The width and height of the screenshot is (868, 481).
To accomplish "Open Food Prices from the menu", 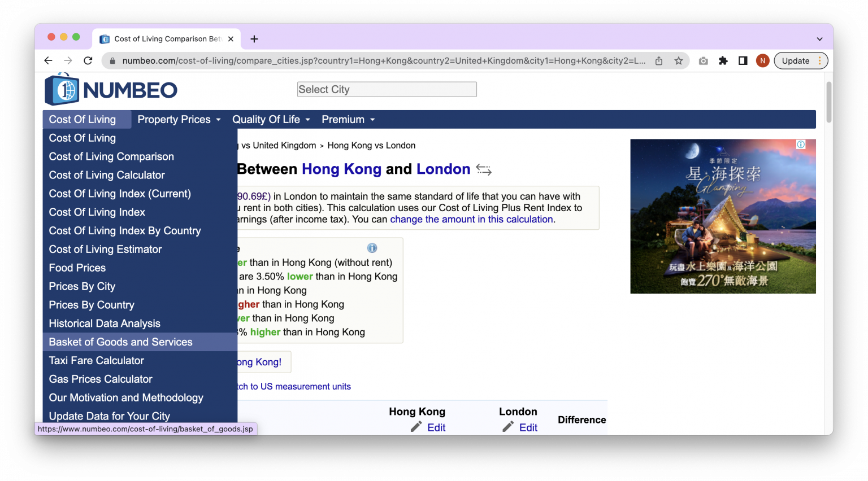I will (x=77, y=268).
